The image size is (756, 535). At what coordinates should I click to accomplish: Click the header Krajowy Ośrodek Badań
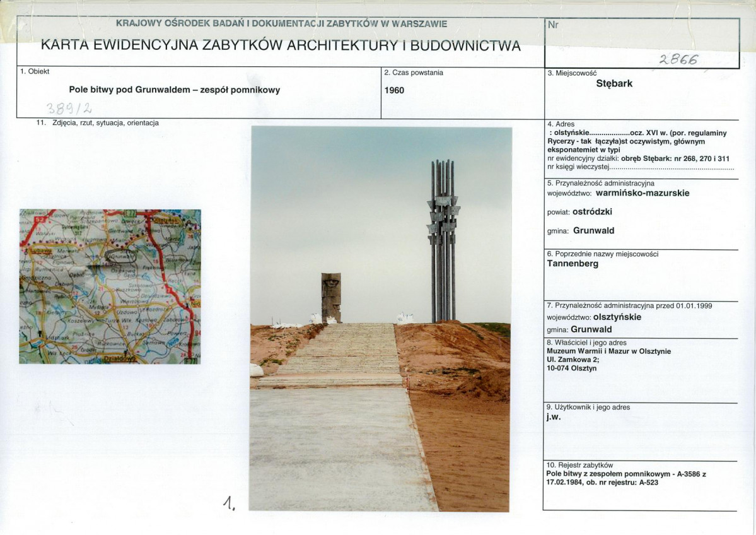click(282, 23)
